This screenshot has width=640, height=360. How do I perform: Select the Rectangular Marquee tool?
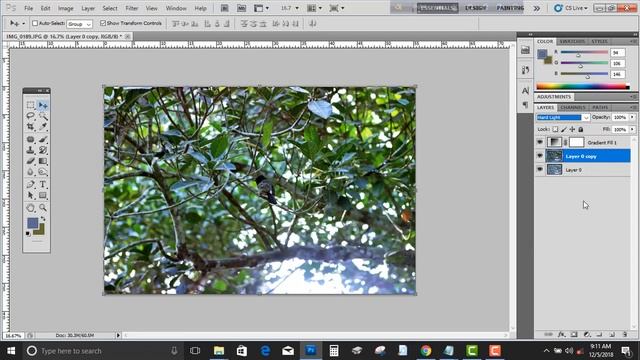(x=31, y=105)
